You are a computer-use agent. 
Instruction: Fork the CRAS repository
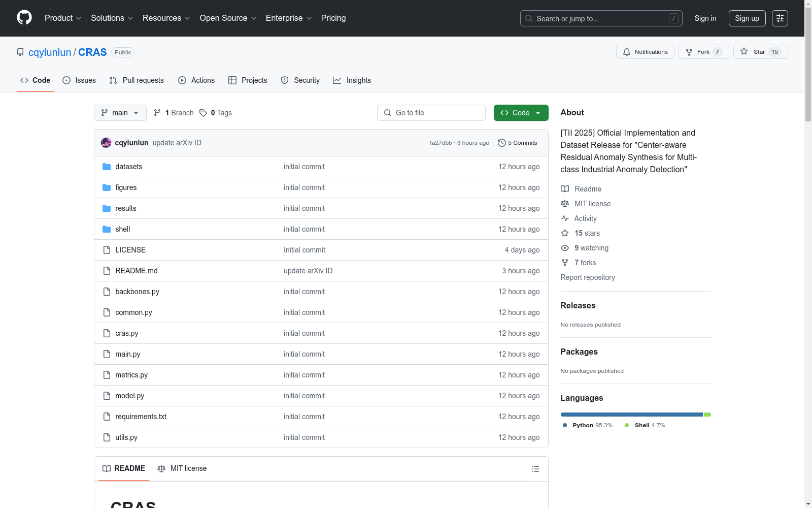coord(703,52)
